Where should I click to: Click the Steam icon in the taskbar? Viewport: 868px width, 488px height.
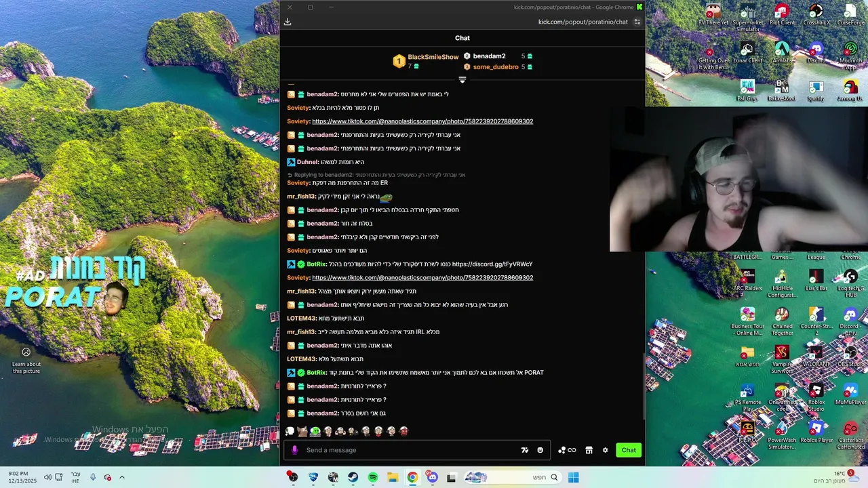pyautogui.click(x=353, y=477)
